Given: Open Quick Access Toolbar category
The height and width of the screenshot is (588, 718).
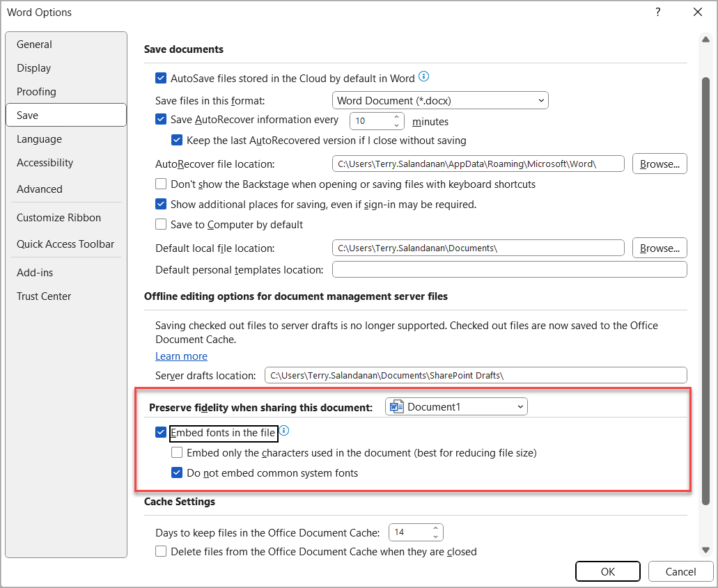Looking at the screenshot, I should [x=66, y=244].
